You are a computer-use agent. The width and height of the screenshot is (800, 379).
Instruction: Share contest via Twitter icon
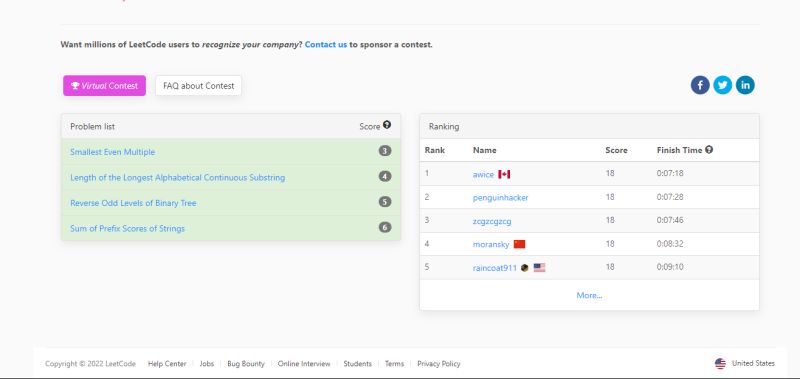722,85
